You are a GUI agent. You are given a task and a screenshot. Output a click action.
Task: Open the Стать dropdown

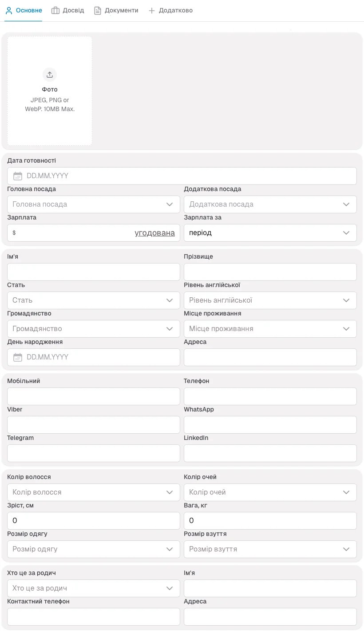point(93,300)
